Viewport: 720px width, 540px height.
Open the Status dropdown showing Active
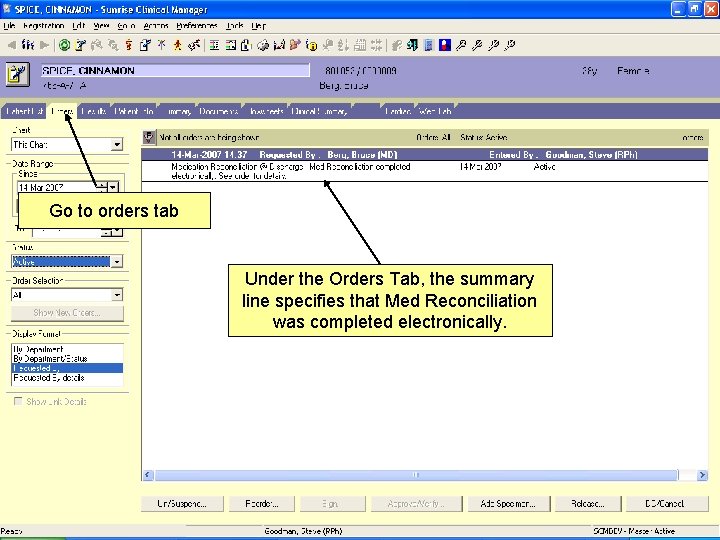click(117, 262)
